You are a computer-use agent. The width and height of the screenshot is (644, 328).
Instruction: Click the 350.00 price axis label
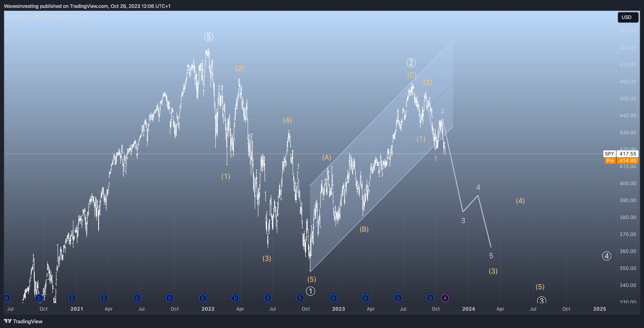coord(627,268)
